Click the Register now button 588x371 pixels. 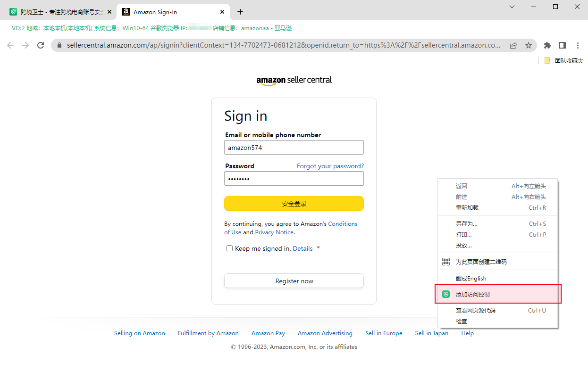pos(294,281)
